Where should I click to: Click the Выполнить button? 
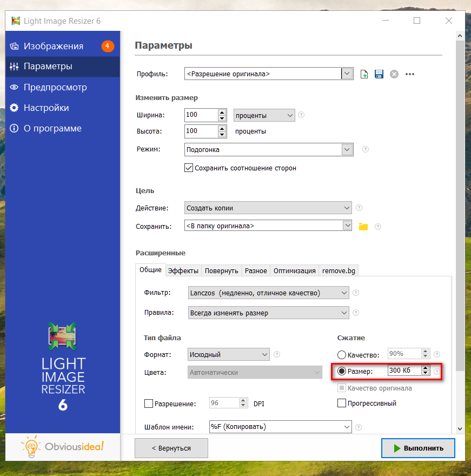pos(418,448)
